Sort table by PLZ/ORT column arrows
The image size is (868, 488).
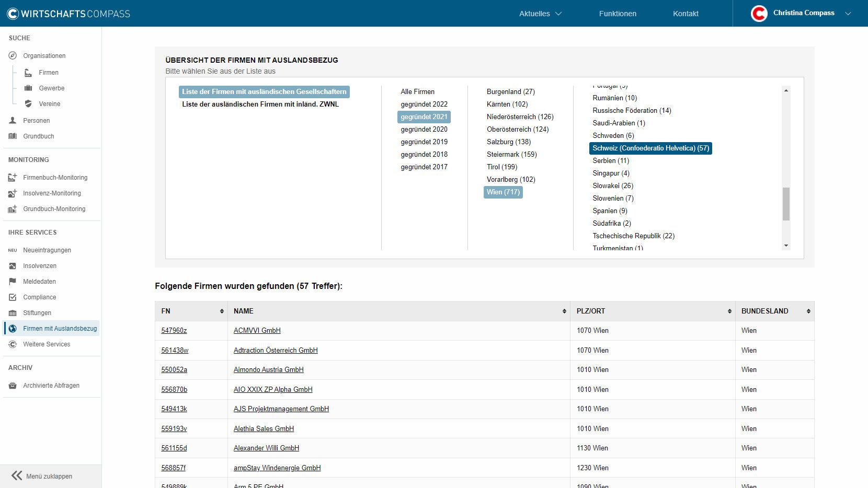point(729,311)
